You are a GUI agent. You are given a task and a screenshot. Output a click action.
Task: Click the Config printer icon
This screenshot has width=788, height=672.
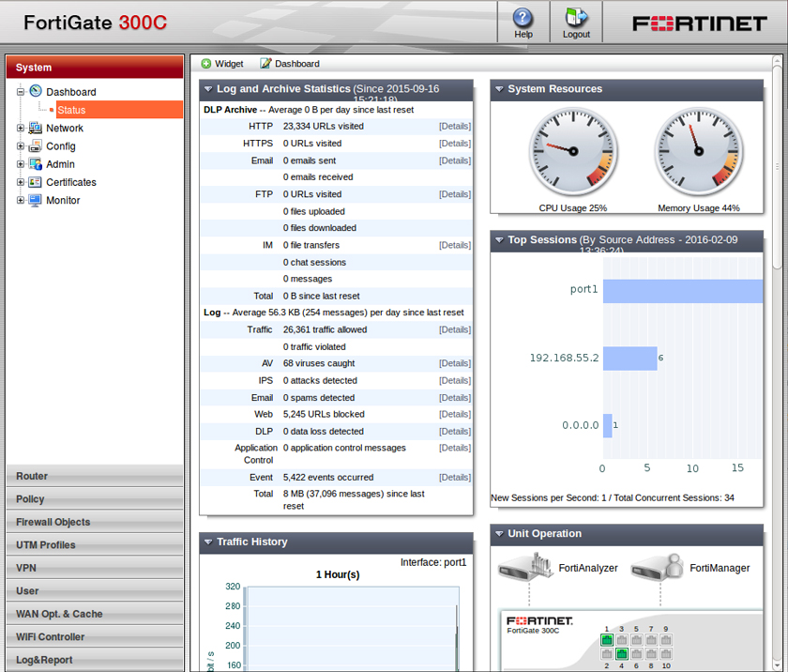point(36,145)
